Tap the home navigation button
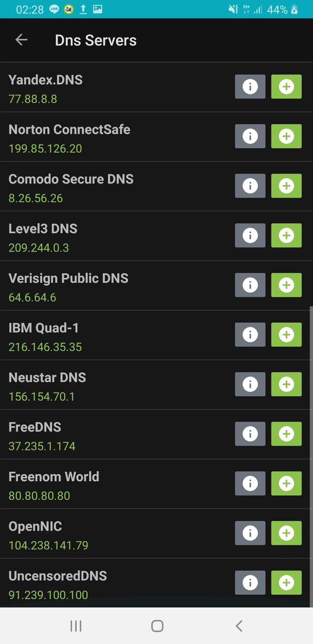The image size is (313, 644). click(156, 625)
